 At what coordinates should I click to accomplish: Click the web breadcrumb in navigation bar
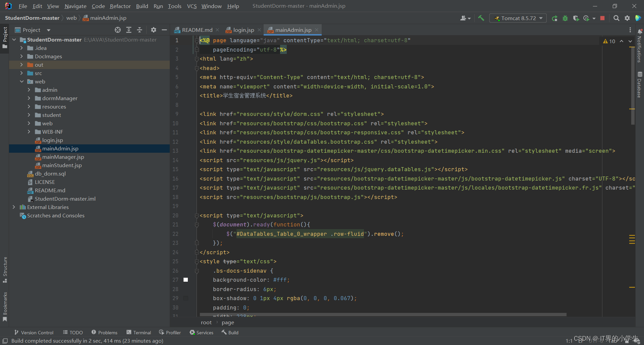[x=71, y=18]
